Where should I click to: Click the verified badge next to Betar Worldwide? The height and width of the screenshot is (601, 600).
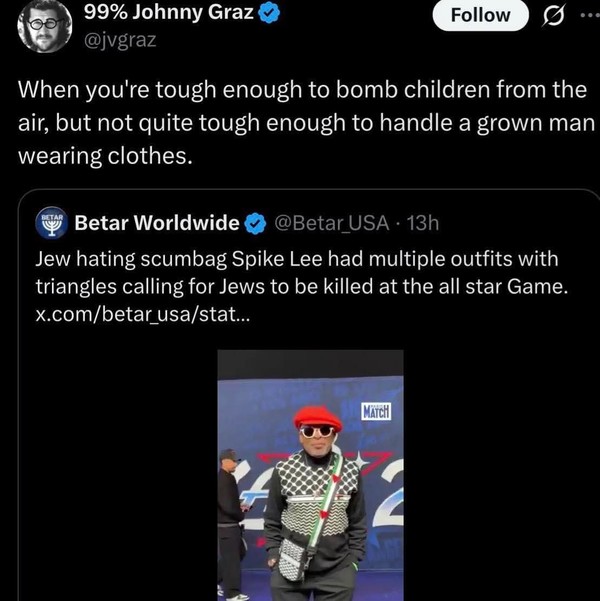tap(255, 221)
